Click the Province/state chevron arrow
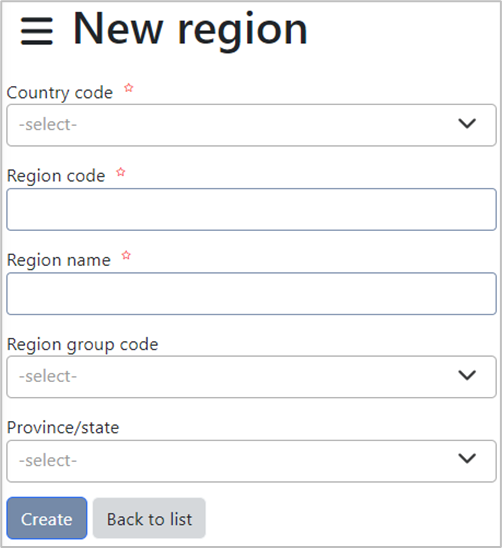 point(467,458)
